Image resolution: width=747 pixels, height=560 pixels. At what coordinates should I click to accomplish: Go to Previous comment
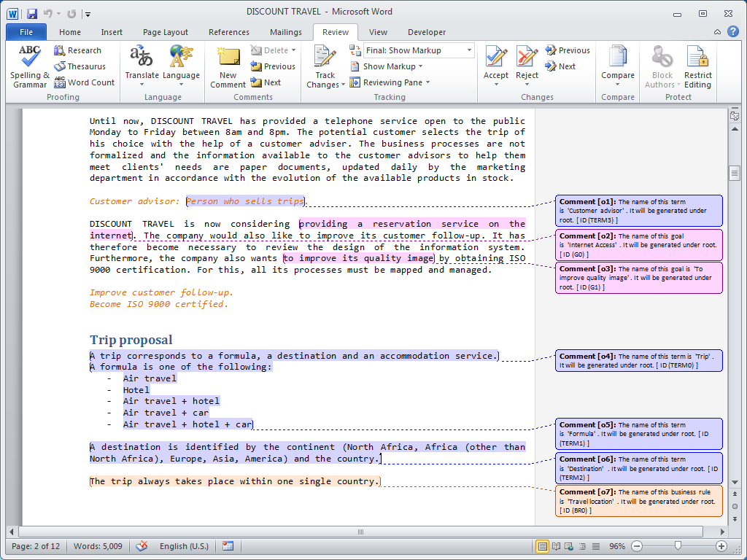(x=273, y=66)
